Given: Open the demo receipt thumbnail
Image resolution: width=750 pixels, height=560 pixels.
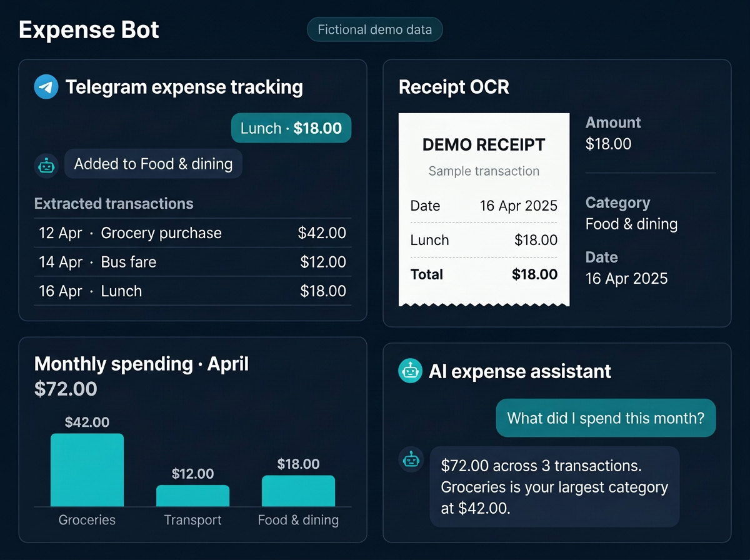Looking at the screenshot, I should pyautogui.click(x=484, y=209).
